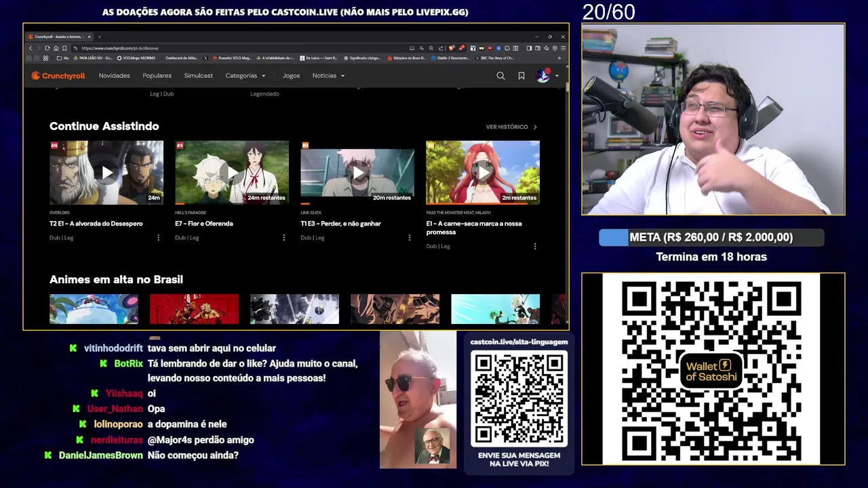
Task: Open the Novidades menu item
Action: pos(114,76)
